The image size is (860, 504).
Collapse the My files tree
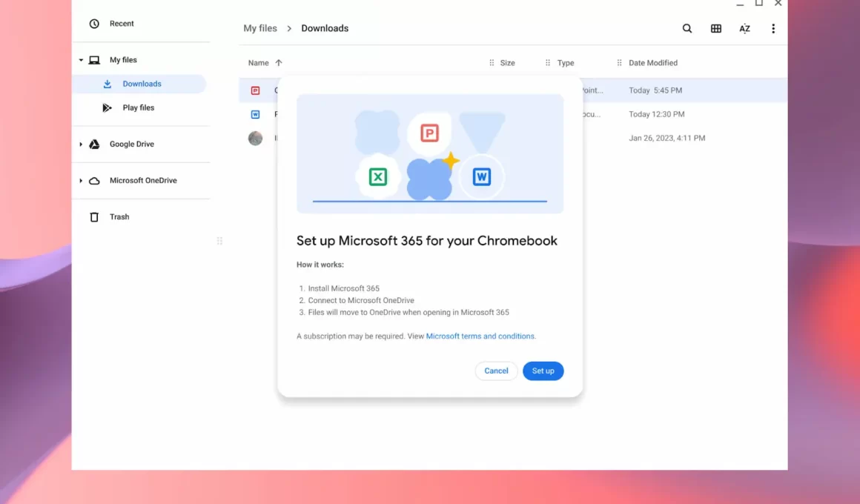(81, 60)
